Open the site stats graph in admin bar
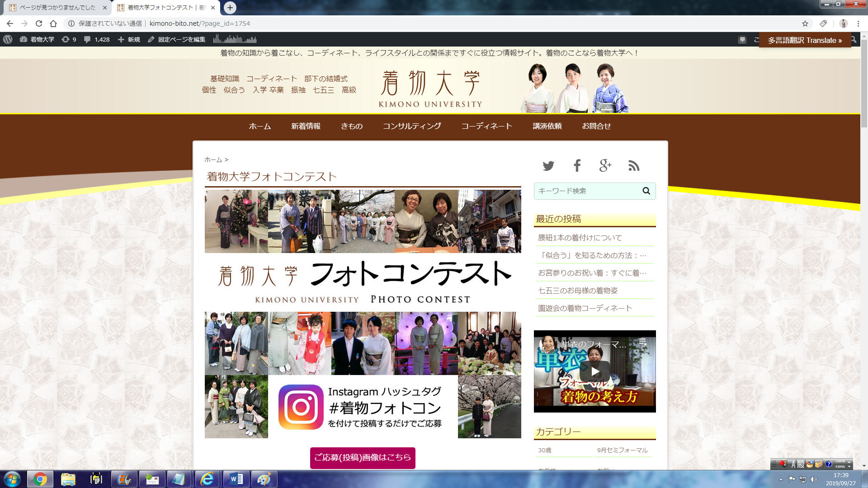868x488 pixels. click(235, 39)
